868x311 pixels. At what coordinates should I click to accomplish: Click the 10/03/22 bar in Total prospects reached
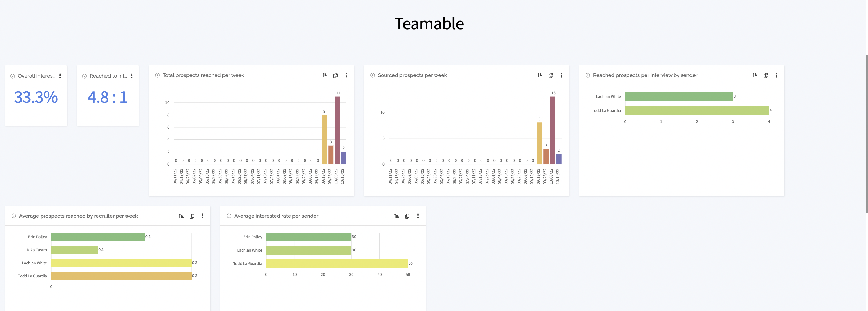(x=337, y=130)
